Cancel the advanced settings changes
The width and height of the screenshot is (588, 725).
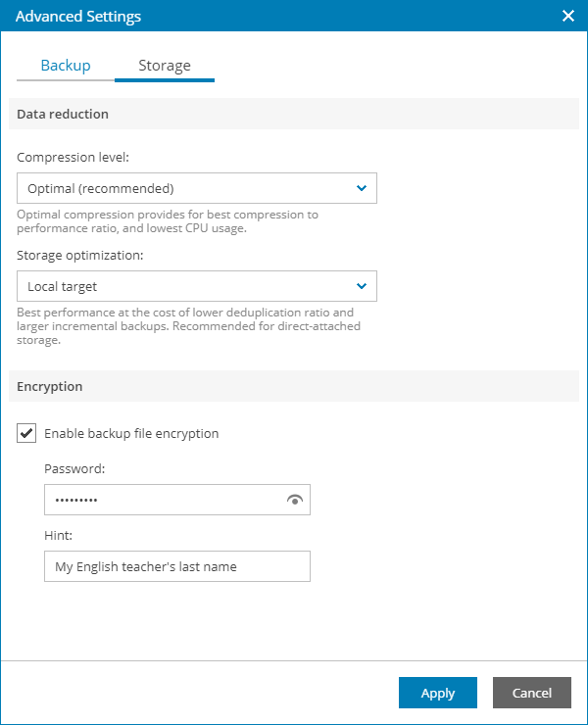[x=532, y=693]
